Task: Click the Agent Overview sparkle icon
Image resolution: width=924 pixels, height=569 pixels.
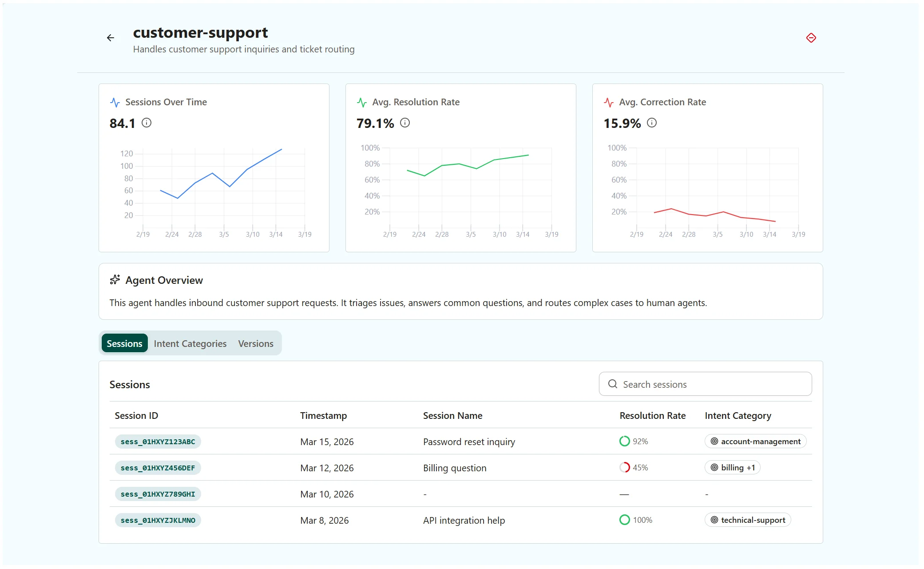Action: 115,280
